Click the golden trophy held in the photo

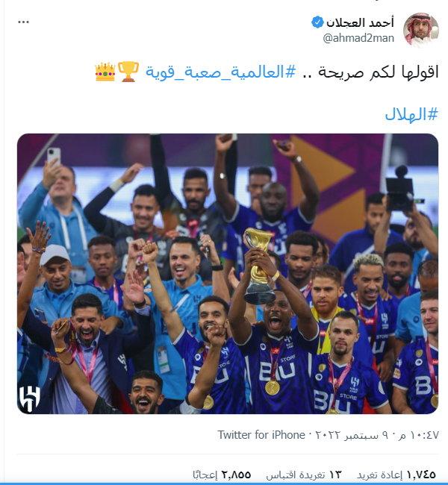(259, 266)
